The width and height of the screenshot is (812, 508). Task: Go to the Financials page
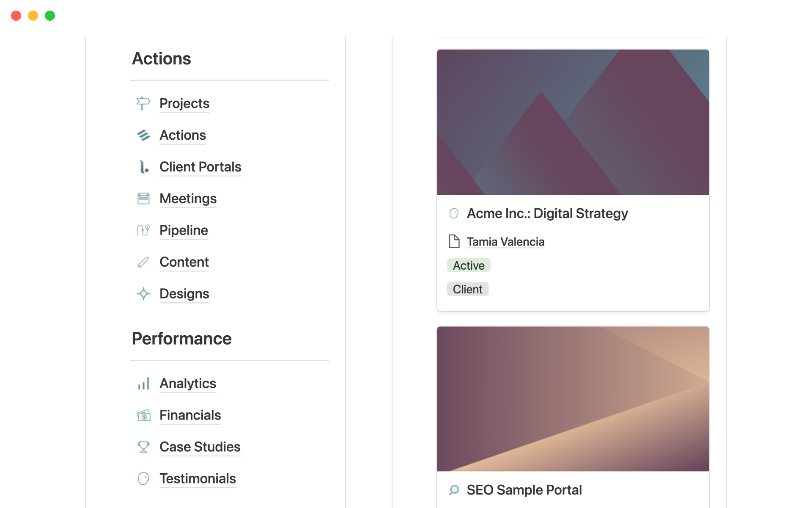tap(190, 415)
